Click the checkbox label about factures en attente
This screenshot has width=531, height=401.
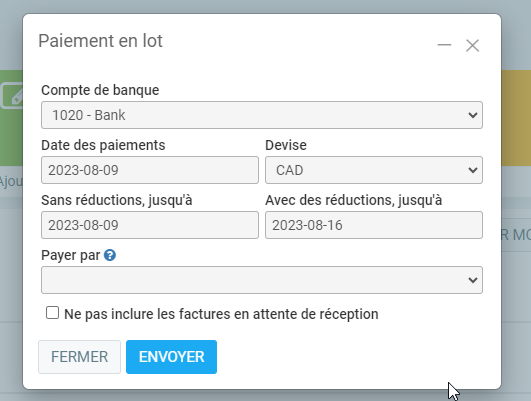[x=221, y=314]
